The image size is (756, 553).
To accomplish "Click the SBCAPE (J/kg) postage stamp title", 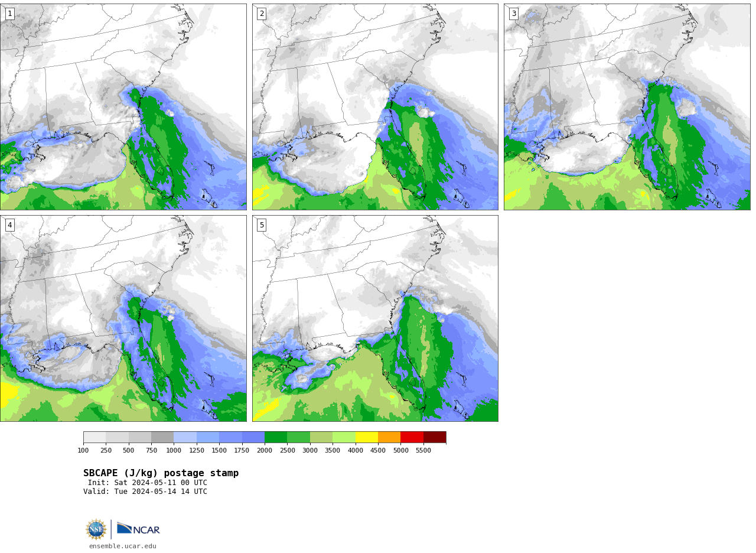I will pyautogui.click(x=161, y=473).
